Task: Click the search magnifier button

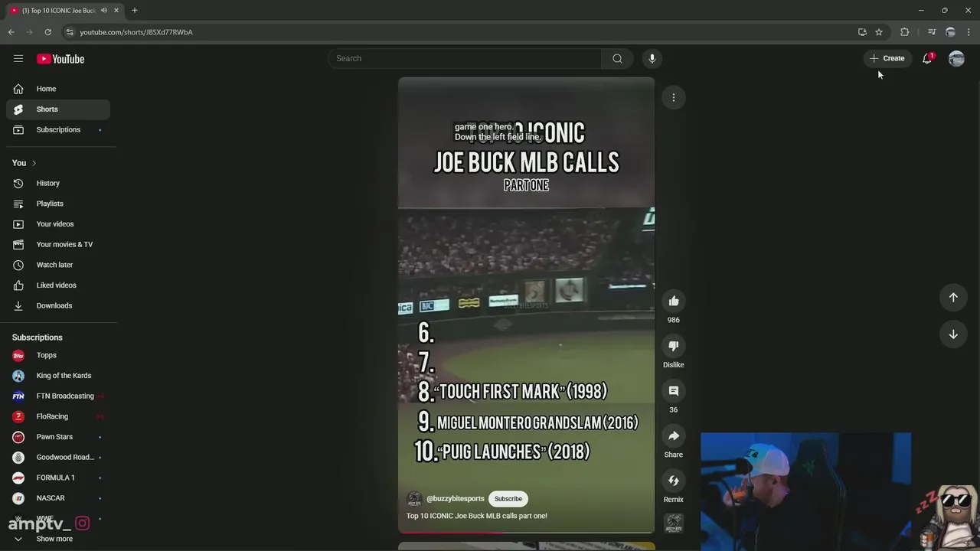Action: [x=617, y=58]
